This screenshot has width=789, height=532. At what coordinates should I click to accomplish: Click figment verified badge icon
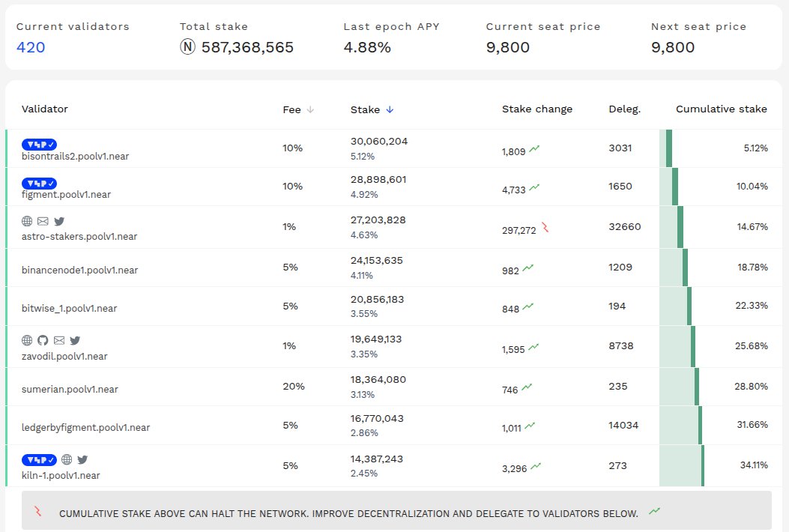[39, 183]
